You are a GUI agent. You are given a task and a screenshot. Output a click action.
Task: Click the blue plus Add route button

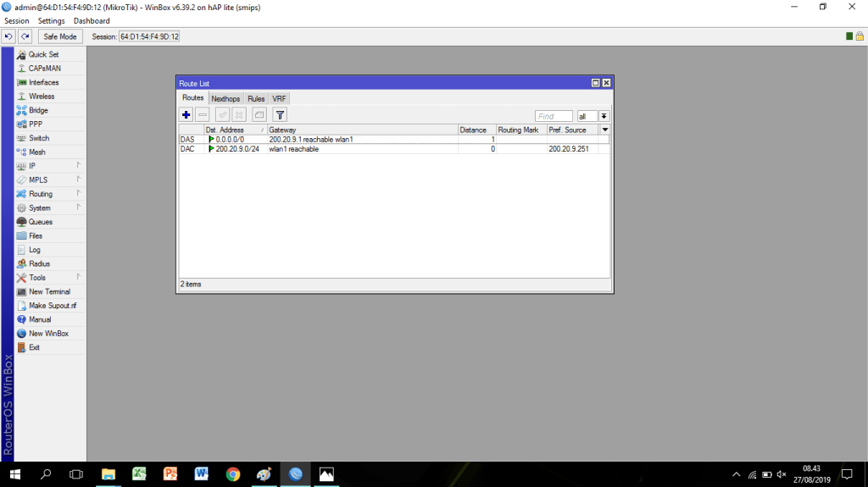tap(186, 114)
